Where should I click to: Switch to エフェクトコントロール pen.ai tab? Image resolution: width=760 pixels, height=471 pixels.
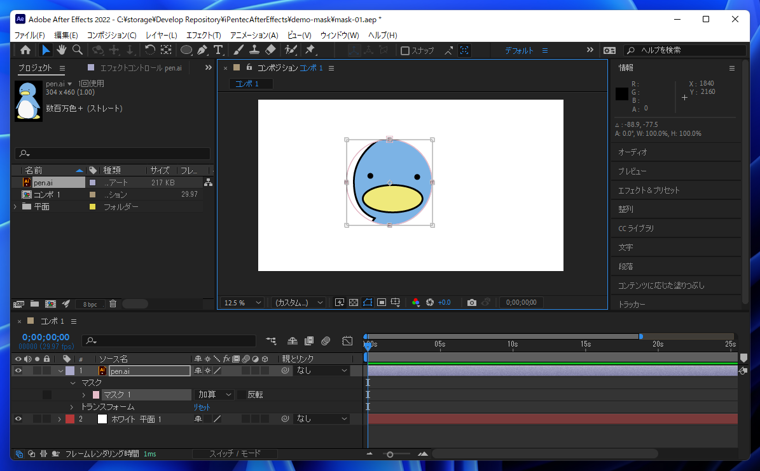[x=141, y=68]
